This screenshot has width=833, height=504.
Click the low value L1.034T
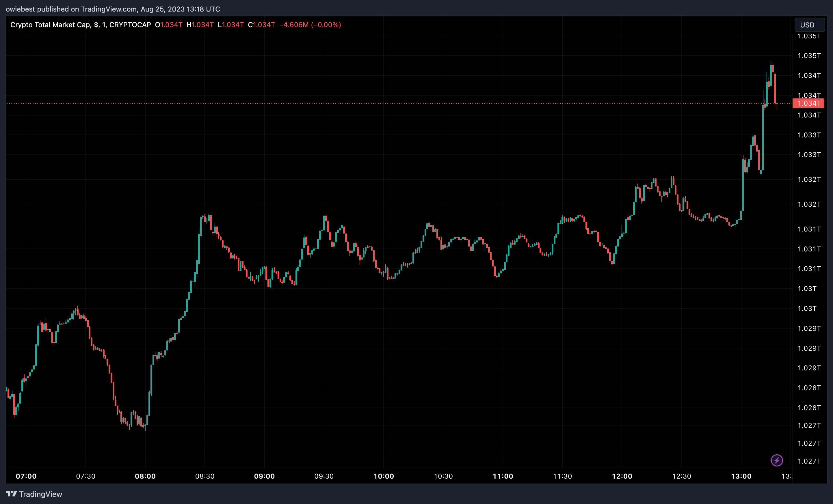click(x=231, y=25)
